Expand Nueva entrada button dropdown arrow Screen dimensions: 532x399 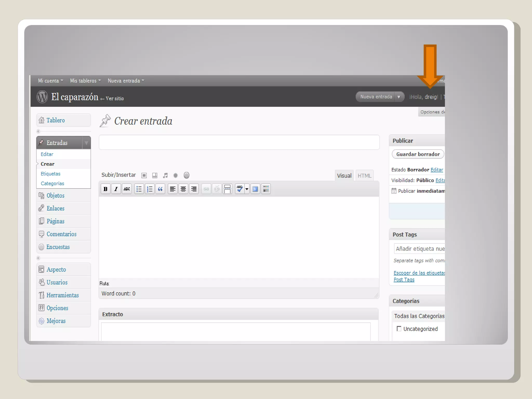(x=399, y=97)
